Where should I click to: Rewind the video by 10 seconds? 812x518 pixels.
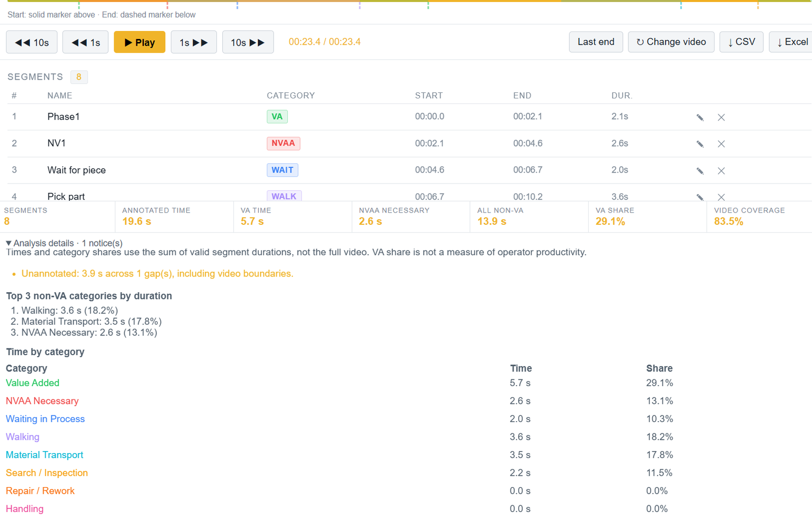tap(31, 42)
